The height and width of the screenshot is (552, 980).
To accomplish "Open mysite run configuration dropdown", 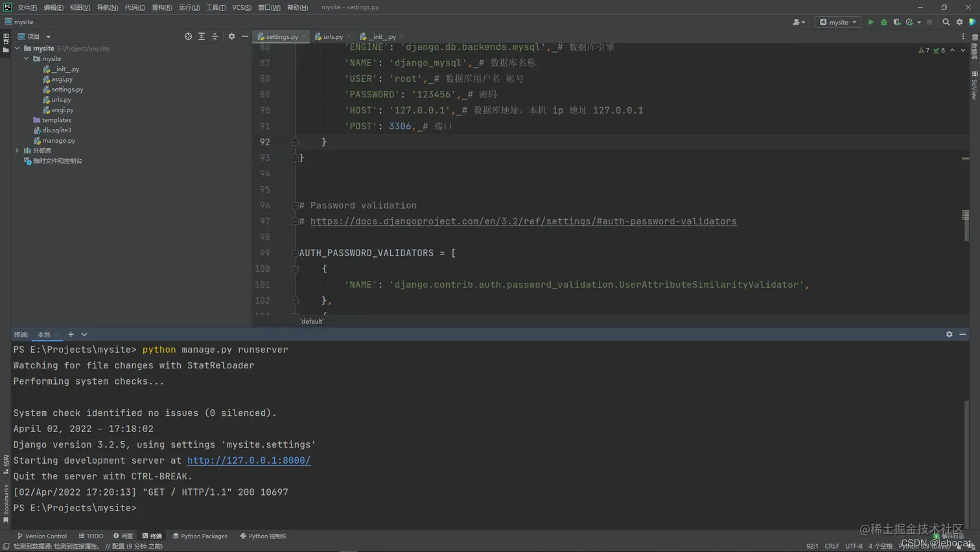I will tap(838, 22).
